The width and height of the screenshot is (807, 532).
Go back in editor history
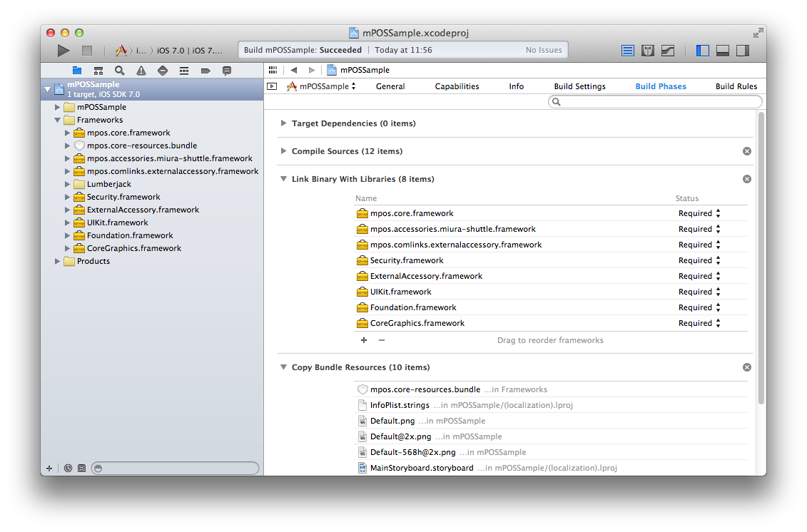coord(294,70)
